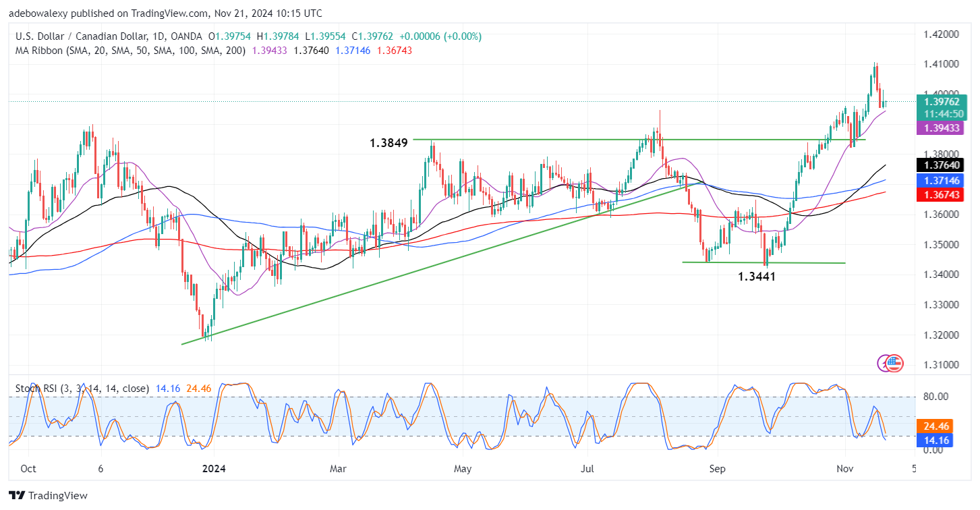This screenshot has width=980, height=510.
Task: Click the May label on time axis
Action: coord(462,468)
